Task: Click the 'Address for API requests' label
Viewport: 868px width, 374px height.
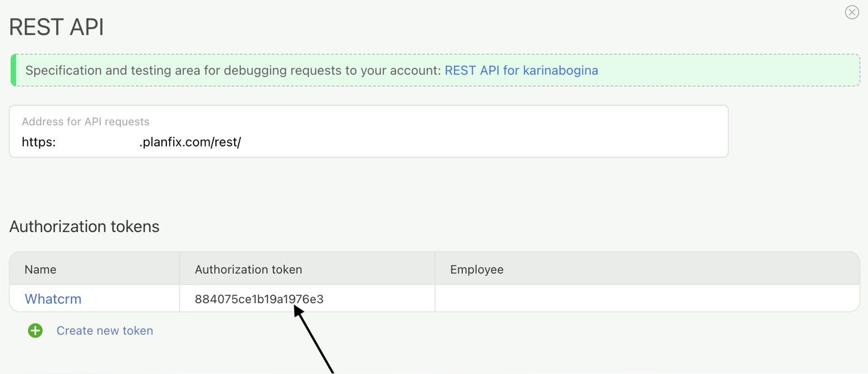Action: (85, 121)
